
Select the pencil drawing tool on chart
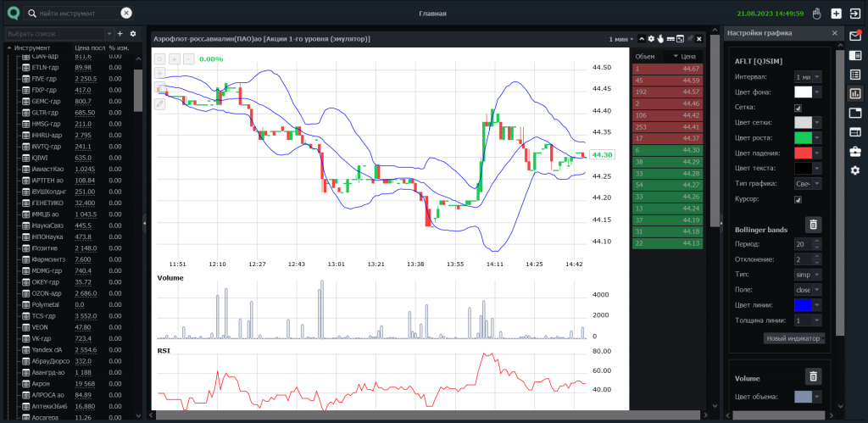[159, 103]
